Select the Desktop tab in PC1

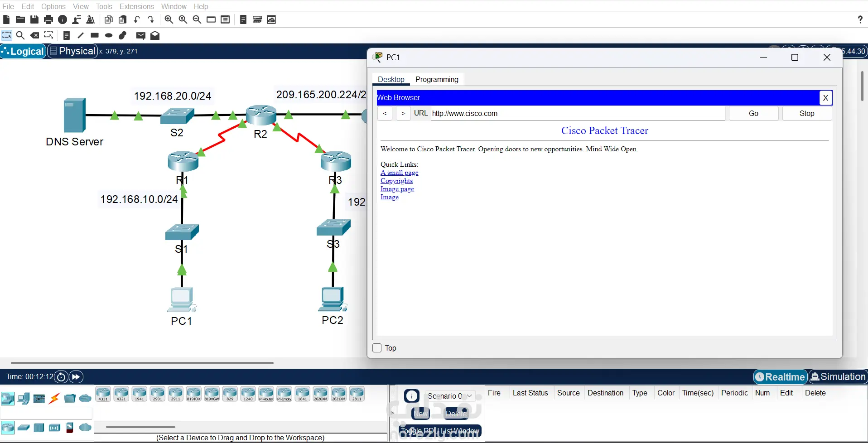[x=391, y=79]
